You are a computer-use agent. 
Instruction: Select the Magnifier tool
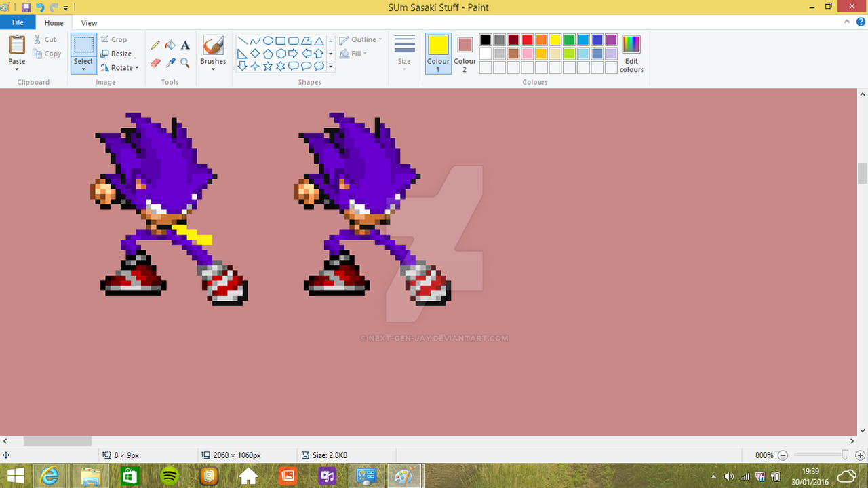tap(185, 62)
